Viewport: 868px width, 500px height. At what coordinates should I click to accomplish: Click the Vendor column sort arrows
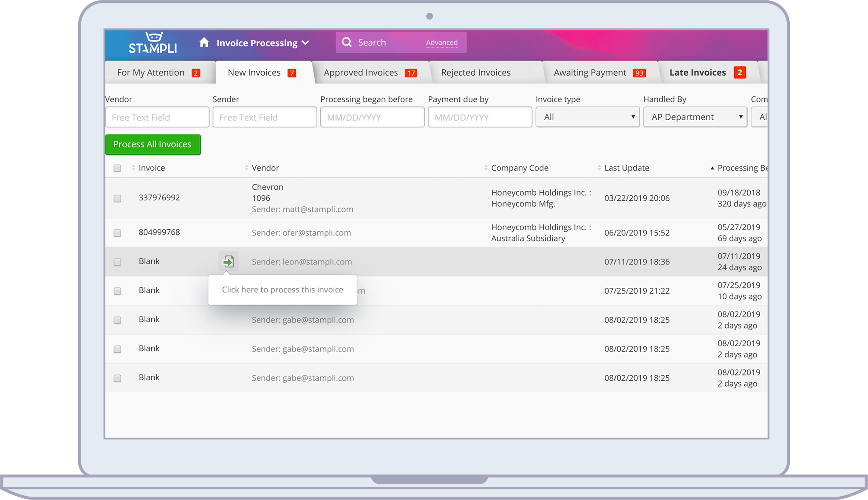coord(246,168)
